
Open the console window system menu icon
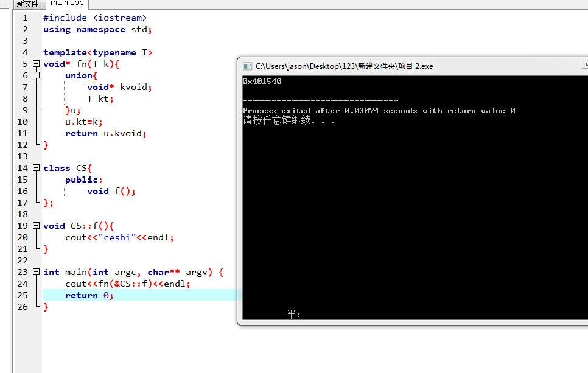[x=247, y=66]
